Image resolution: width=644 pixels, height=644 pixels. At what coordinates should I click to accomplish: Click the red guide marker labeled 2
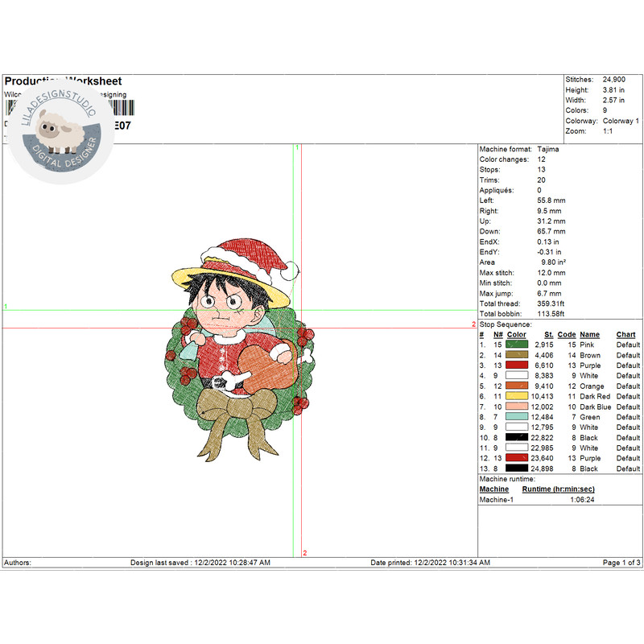point(304,554)
